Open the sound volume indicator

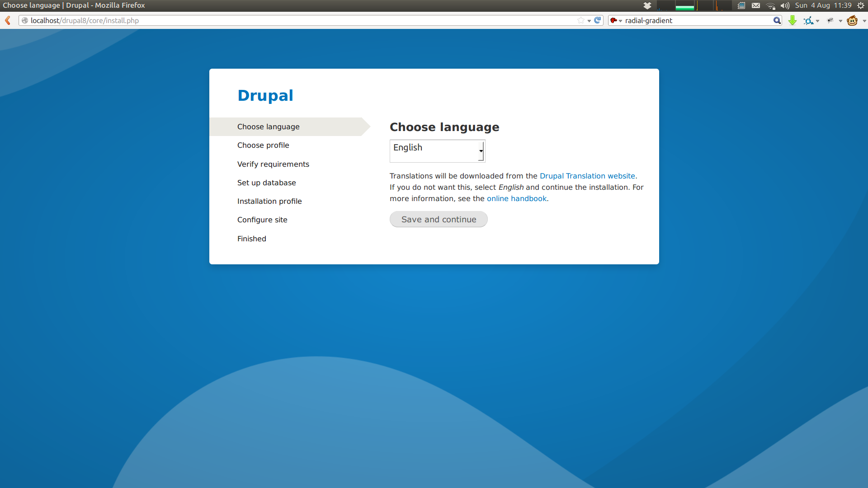pyautogui.click(x=785, y=5)
